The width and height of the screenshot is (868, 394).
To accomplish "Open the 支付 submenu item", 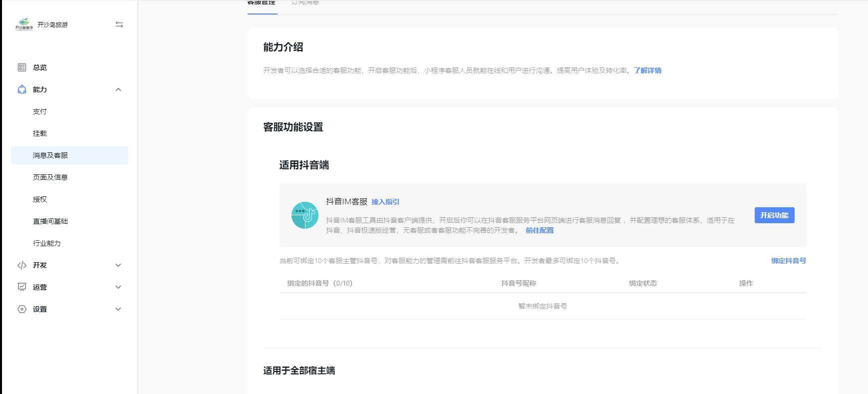I will [x=40, y=111].
